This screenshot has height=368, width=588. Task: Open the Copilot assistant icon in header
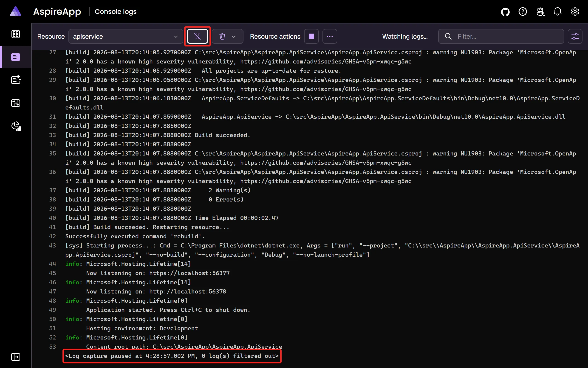tap(541, 12)
